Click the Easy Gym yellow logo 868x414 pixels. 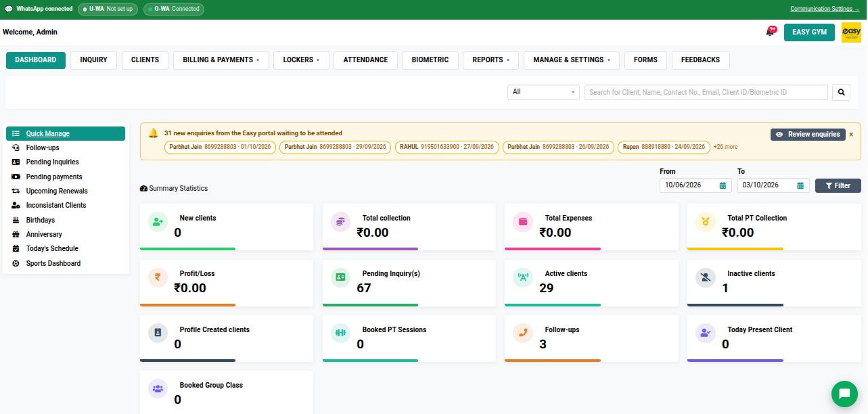[851, 32]
